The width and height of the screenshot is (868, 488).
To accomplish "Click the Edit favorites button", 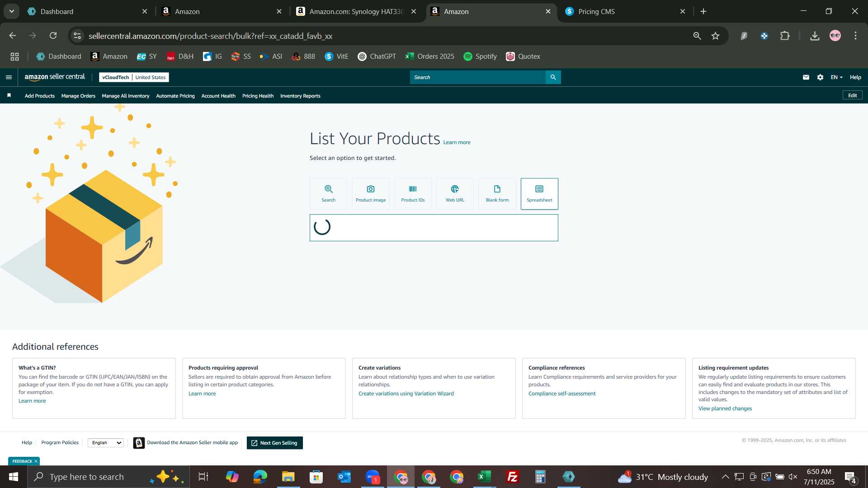I will click(x=852, y=95).
